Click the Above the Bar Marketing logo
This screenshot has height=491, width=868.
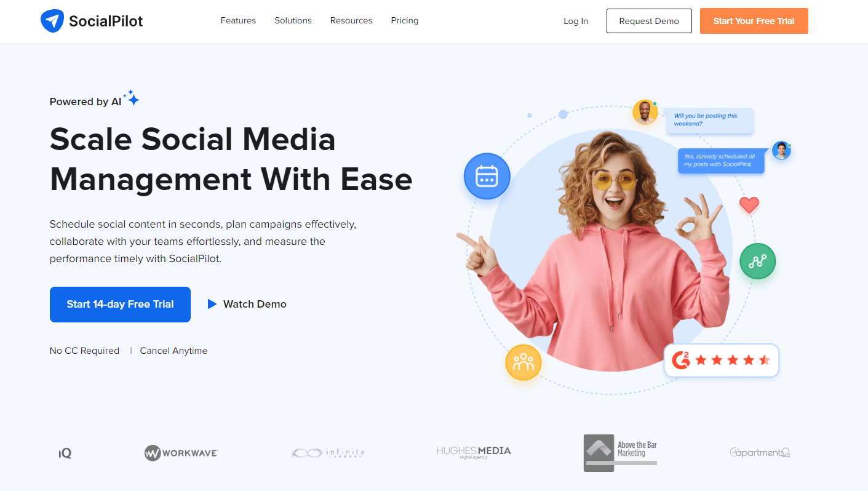620,453
